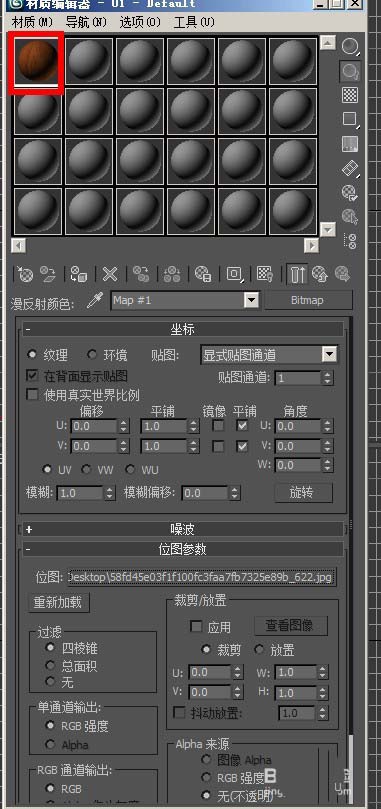This screenshot has width=381, height=809.
Task: Toggle Show Map in Viewport icon
Action: click(265, 273)
